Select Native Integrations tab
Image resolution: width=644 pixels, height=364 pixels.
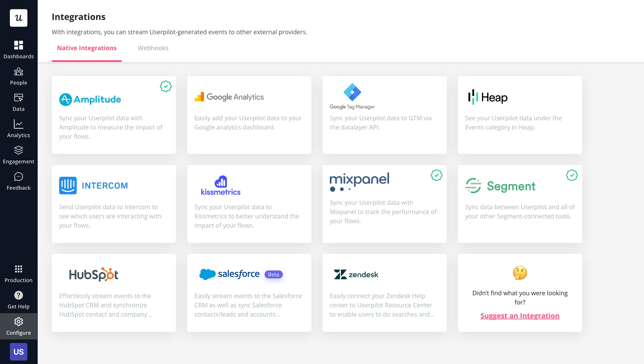point(87,48)
